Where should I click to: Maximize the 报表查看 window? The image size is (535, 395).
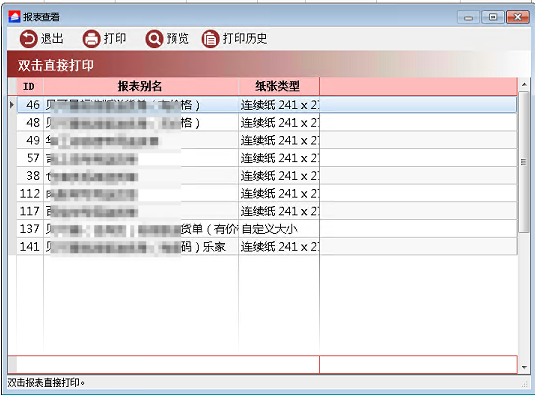pyautogui.click(x=492, y=17)
